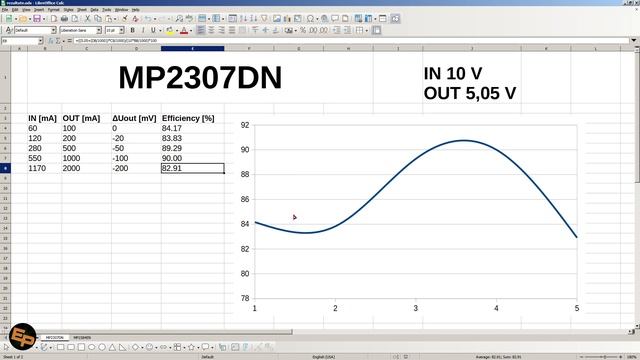Select the Efficiency [%] header cell

193,118
